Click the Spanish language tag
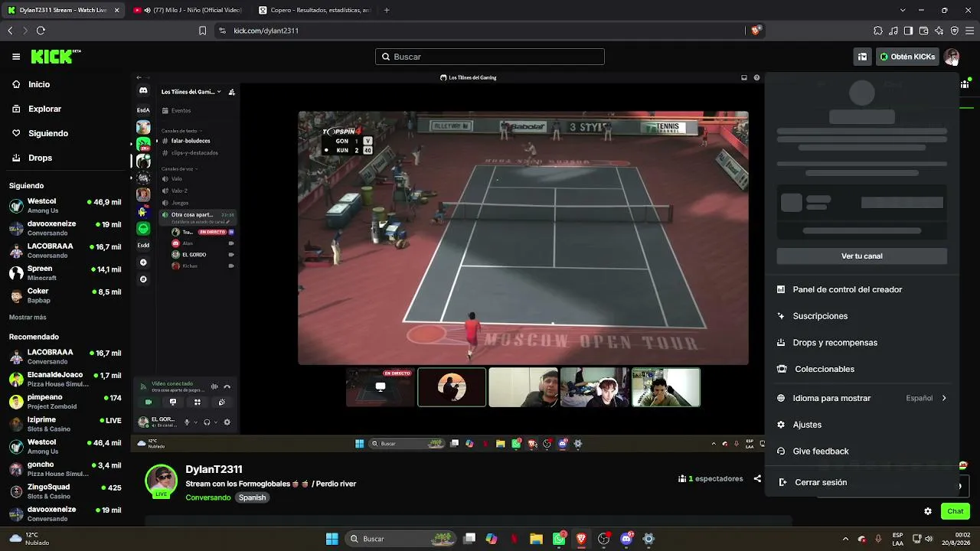 pos(252,497)
